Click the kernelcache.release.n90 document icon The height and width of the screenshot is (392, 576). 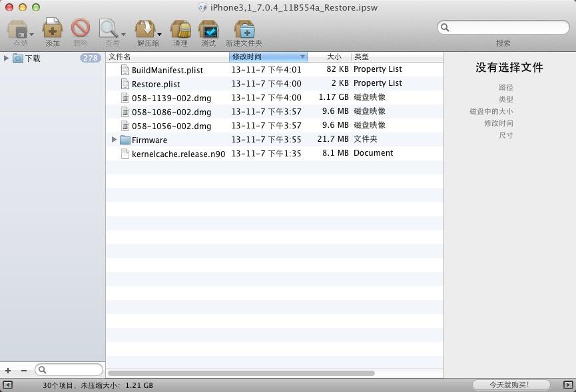click(125, 154)
